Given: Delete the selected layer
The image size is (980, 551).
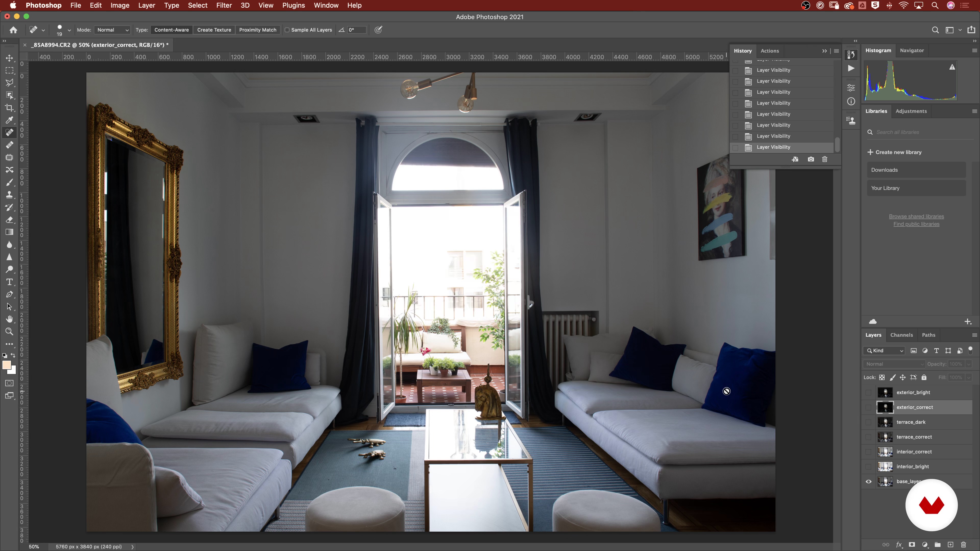Looking at the screenshot, I should point(963,545).
